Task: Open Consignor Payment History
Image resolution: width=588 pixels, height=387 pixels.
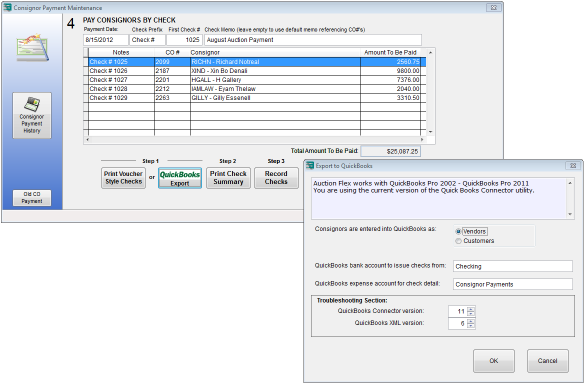Action: tap(31, 115)
